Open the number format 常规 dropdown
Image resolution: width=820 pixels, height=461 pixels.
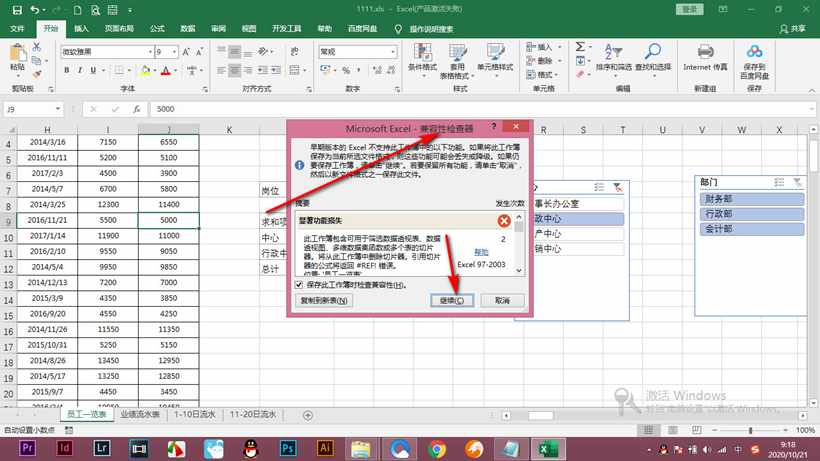tap(392, 52)
